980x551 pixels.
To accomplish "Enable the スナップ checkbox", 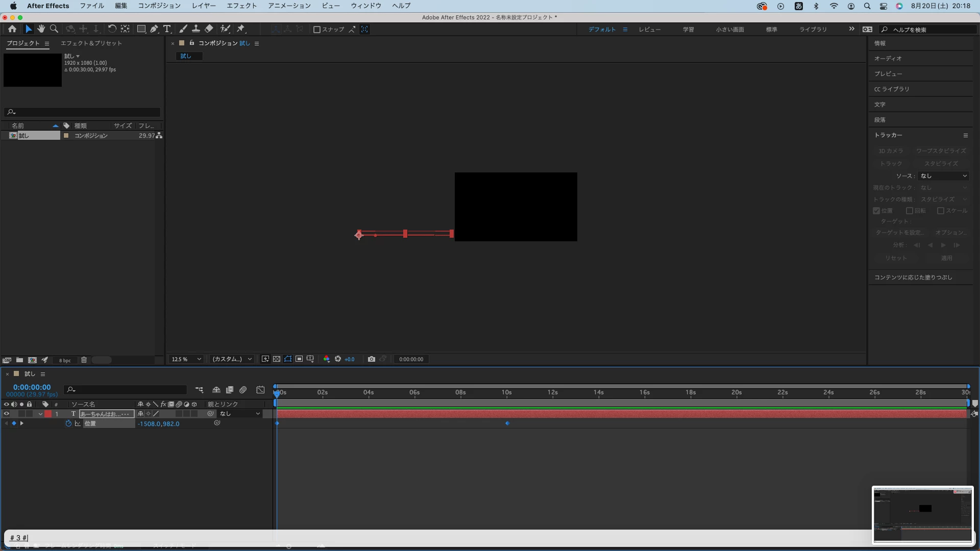I will coord(316,30).
